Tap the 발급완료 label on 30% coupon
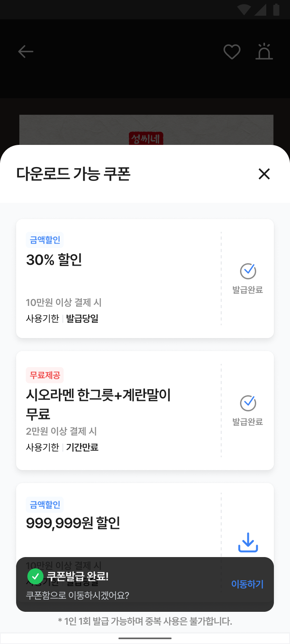This screenshot has height=644, width=290. [248, 290]
